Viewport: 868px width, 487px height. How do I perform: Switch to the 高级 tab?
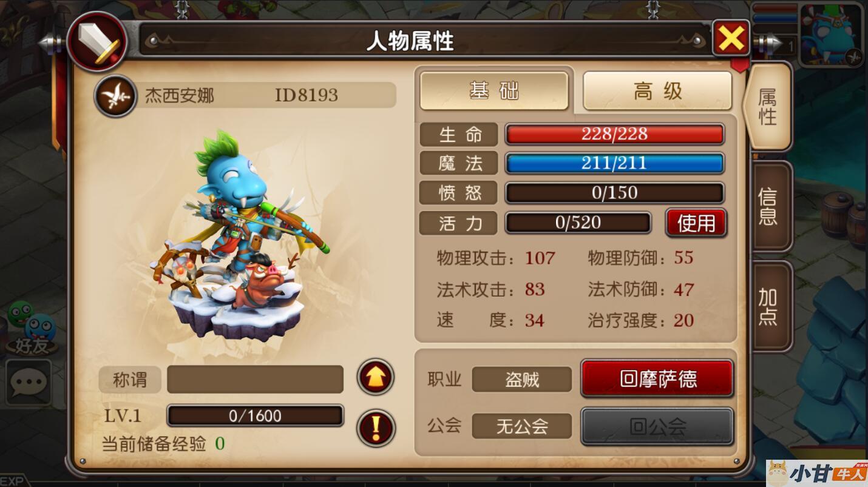[657, 91]
